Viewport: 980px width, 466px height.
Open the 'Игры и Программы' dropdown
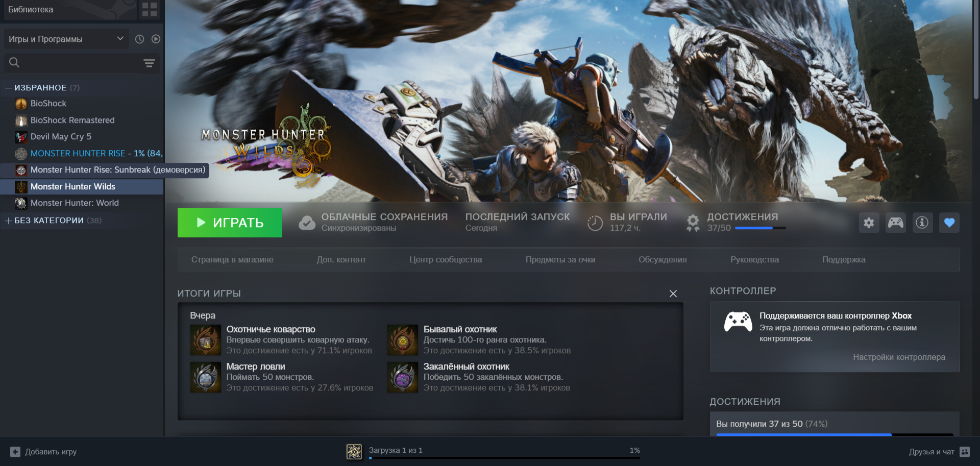point(66,39)
